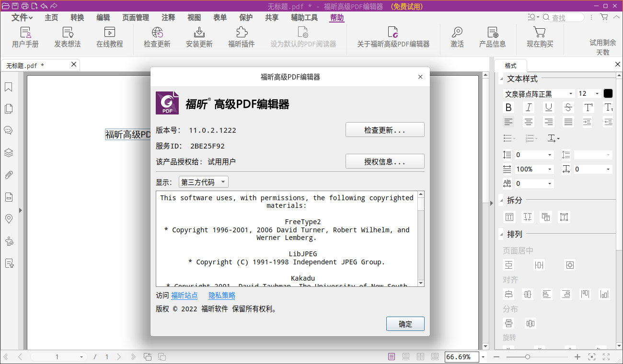Screen dimensions: 623x364
Task: Click the 确定 button in dialog
Action: [x=405, y=324]
